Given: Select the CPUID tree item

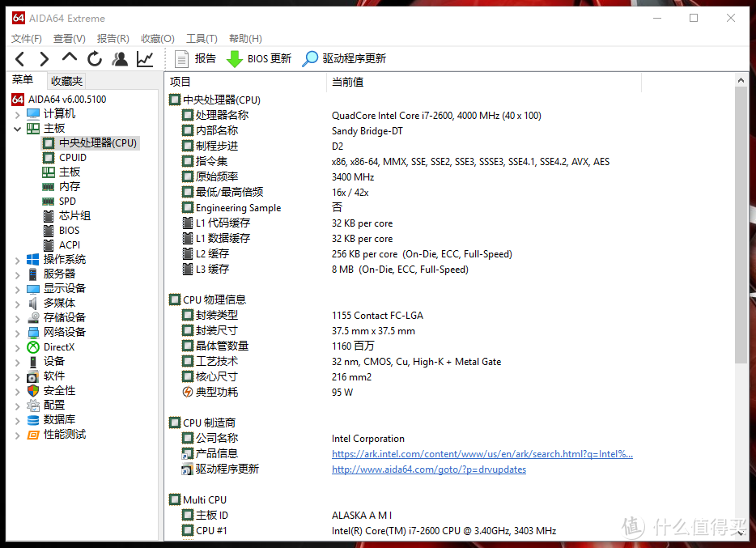Looking at the screenshot, I should [73, 158].
